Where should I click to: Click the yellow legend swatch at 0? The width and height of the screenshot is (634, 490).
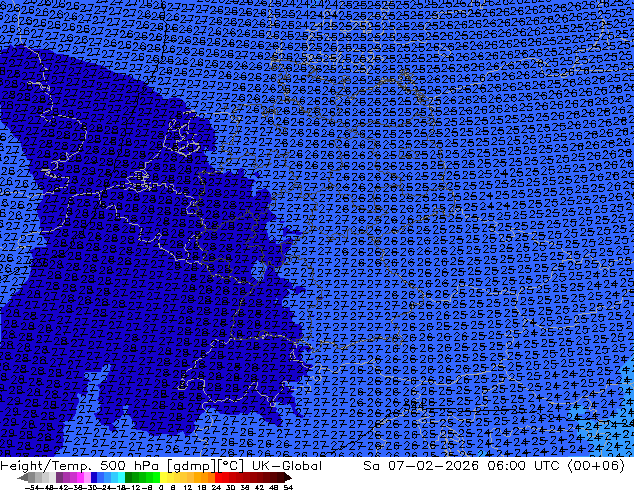(x=163, y=477)
